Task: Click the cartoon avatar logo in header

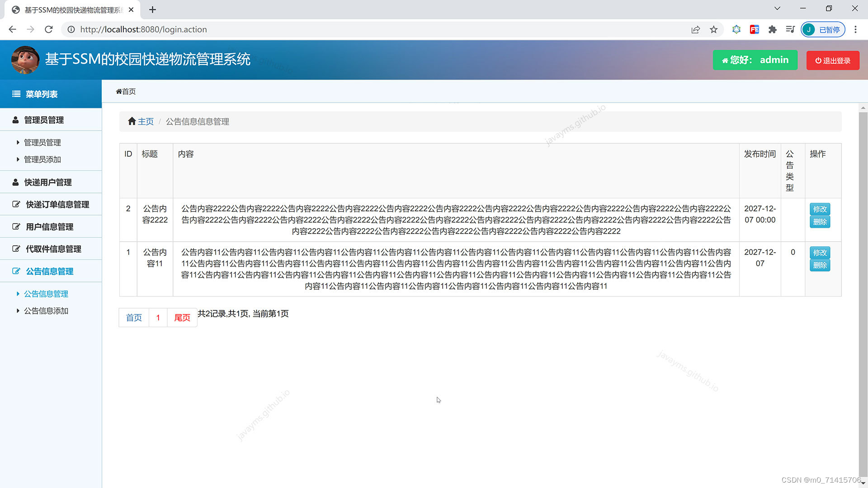Action: coord(25,60)
